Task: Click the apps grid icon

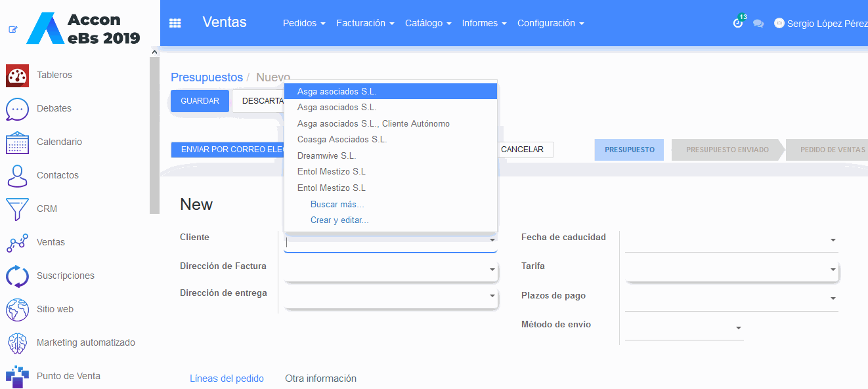Action: [175, 23]
